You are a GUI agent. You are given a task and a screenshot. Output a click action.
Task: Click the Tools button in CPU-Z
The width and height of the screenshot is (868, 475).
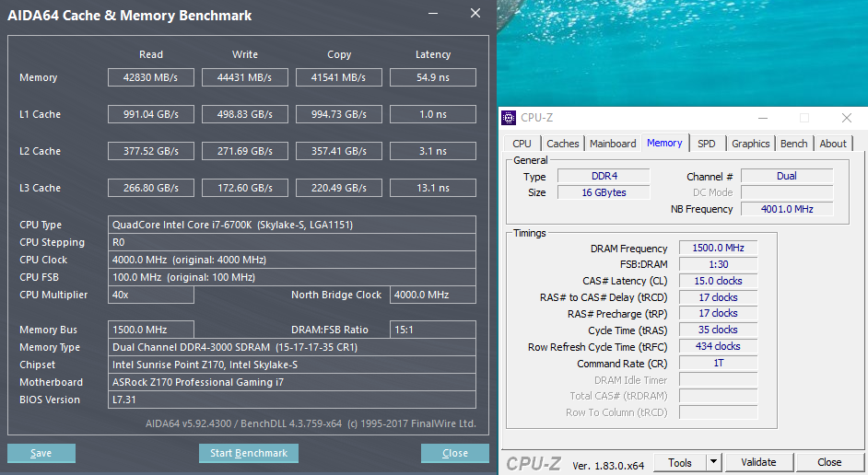680,462
